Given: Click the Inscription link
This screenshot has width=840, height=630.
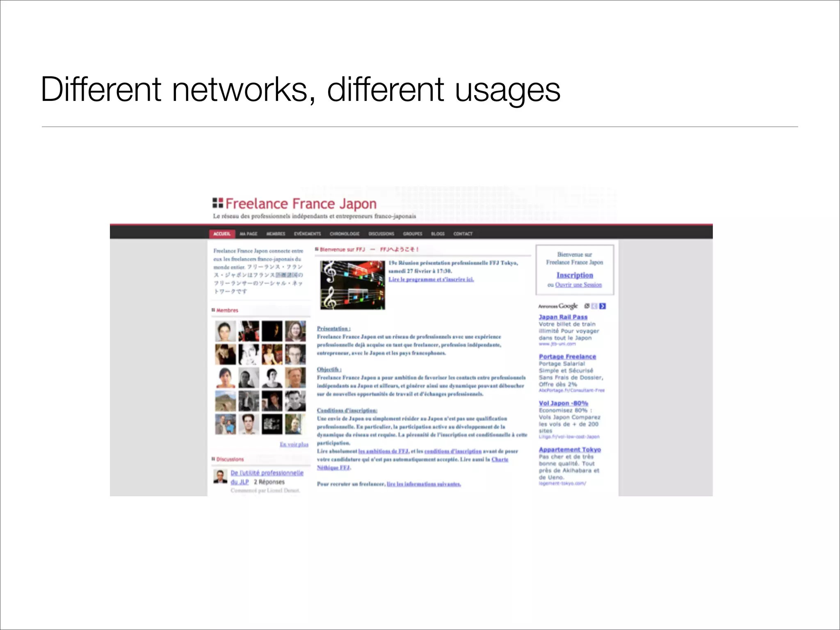Looking at the screenshot, I should (575, 275).
